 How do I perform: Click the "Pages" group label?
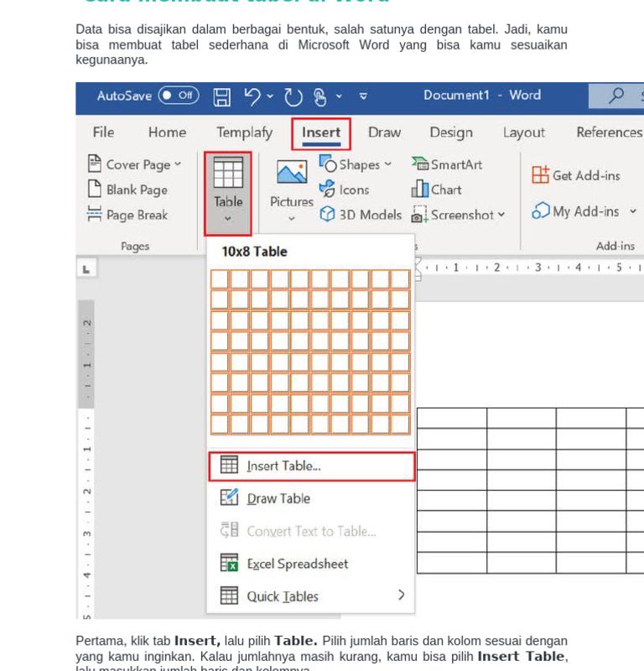coord(135,246)
